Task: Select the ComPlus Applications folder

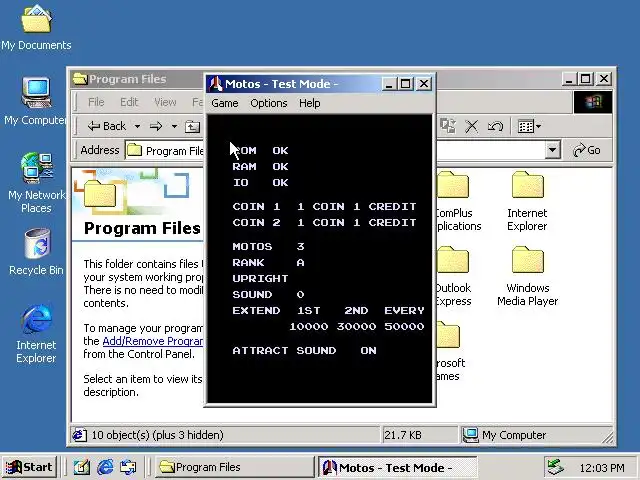Action: [x=456, y=201]
